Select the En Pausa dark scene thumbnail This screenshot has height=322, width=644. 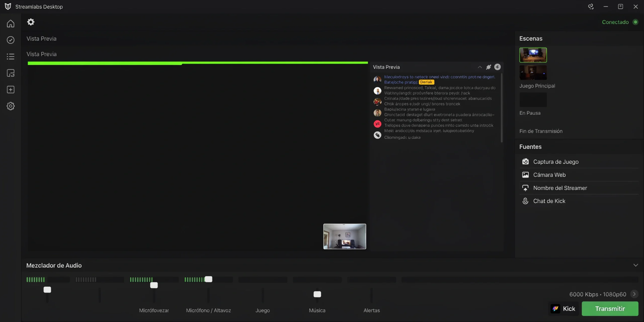point(533,100)
